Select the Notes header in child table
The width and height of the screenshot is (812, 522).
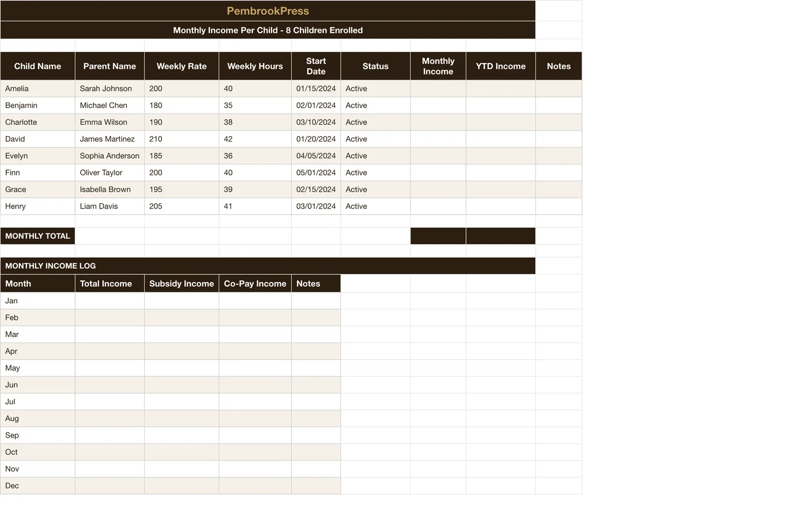coord(559,66)
